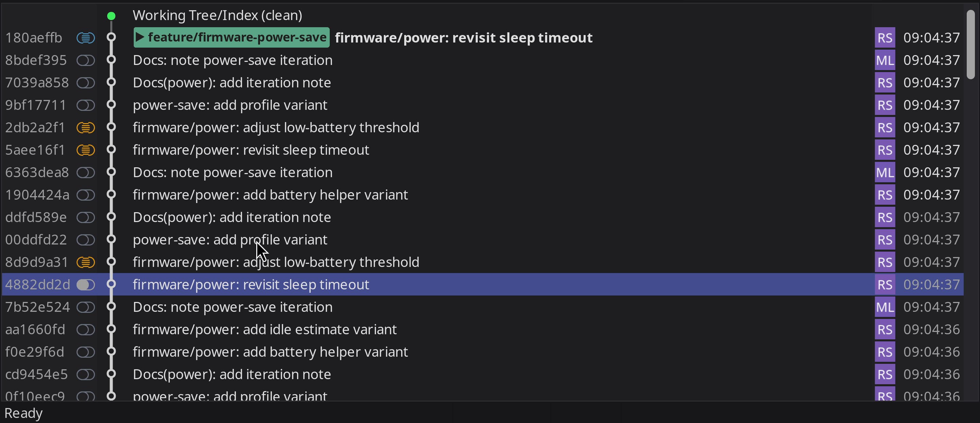Click the feature/firmware-power-save branch label

(x=236, y=37)
